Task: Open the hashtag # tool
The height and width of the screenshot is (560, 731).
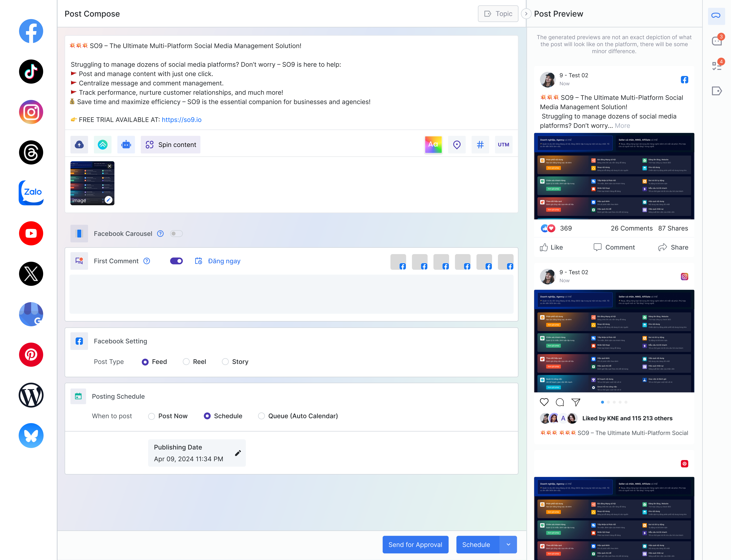Action: 480,145
